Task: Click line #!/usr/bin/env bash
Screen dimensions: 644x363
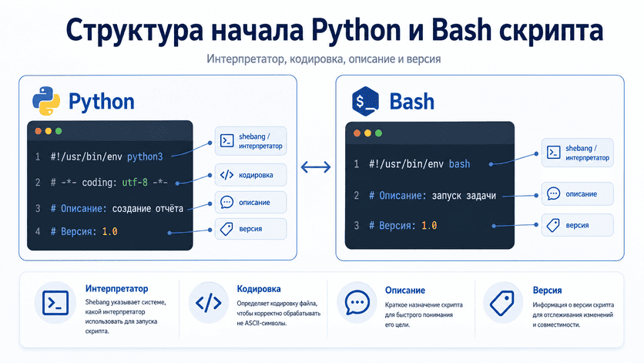Action: pyautogui.click(x=419, y=164)
